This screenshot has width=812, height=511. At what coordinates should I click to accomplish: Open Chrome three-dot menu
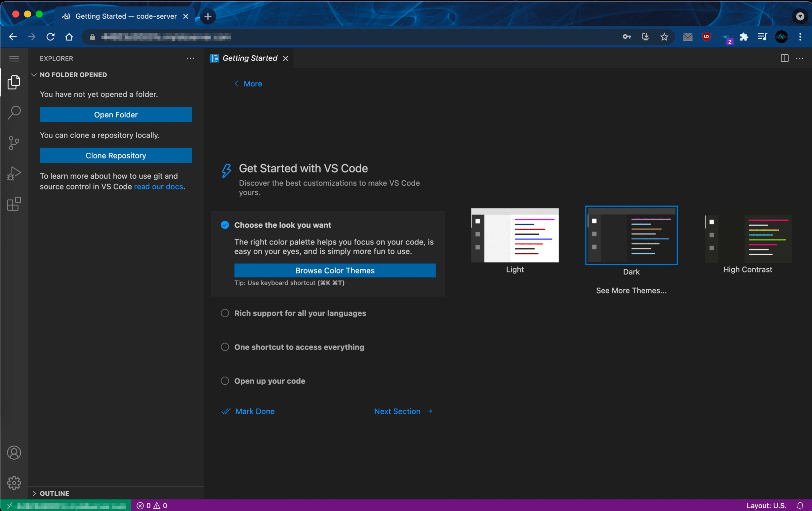point(800,37)
